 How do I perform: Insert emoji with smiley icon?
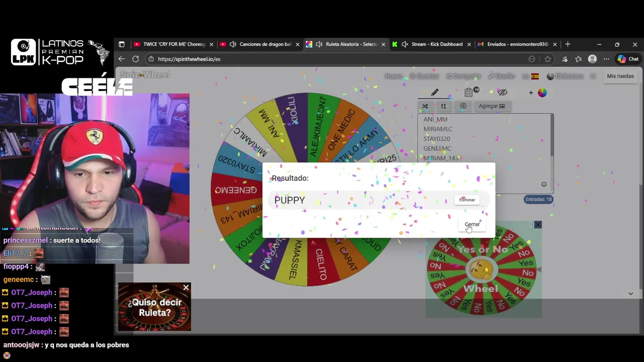coord(544,185)
